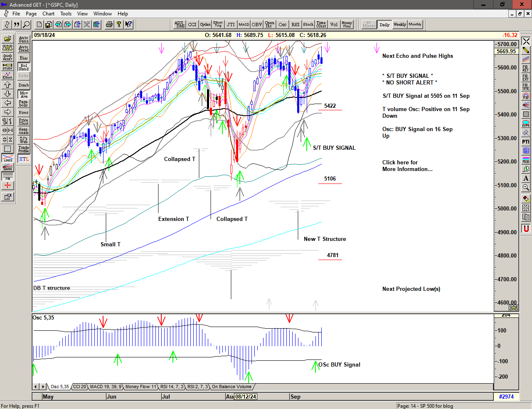Viewport: 532px width, 409px height.
Task: Open the Chart menu
Action: (x=48, y=14)
